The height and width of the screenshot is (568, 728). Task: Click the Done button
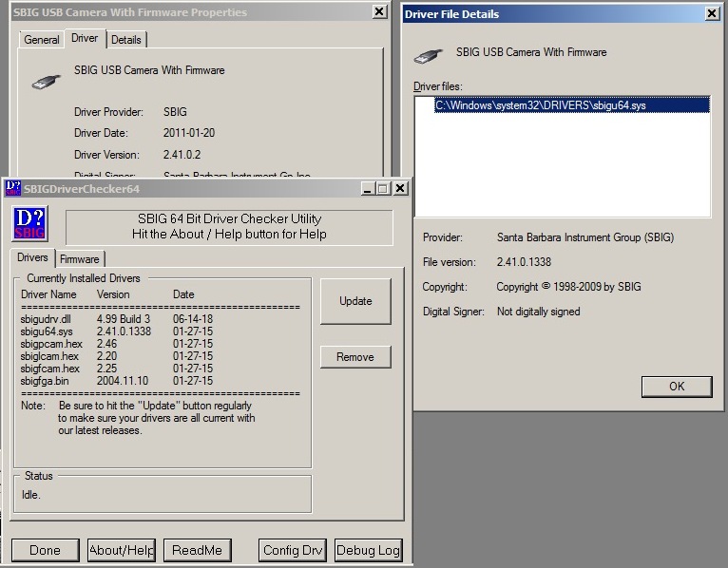coord(45,550)
